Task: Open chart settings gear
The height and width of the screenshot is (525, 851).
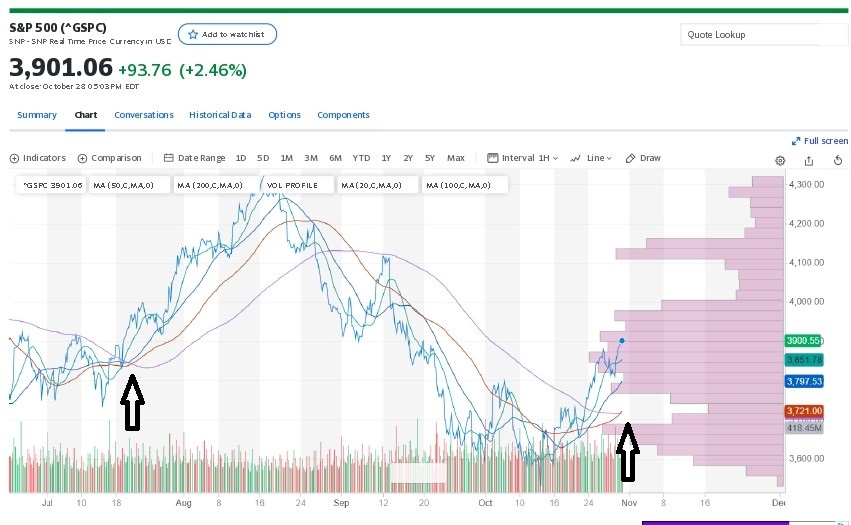Action: (x=780, y=160)
